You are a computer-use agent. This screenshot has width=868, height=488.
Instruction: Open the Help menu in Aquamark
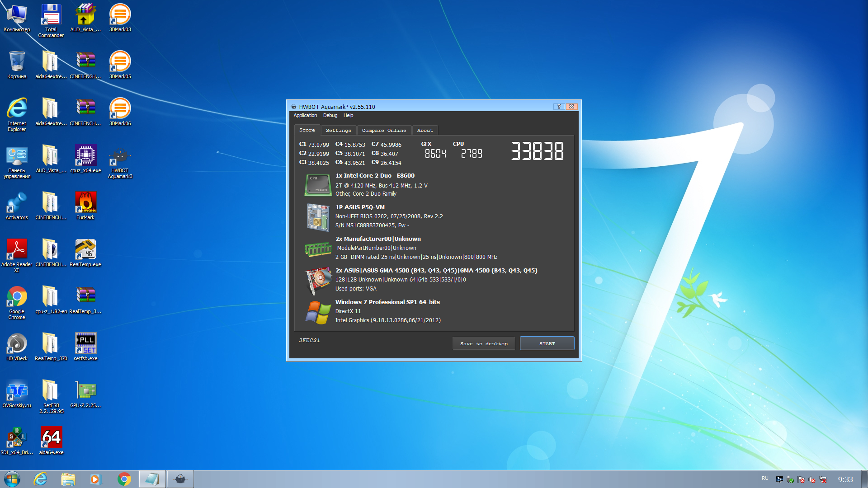point(348,116)
